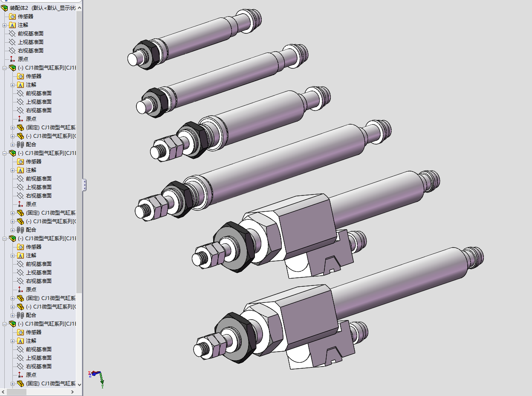The width and height of the screenshot is (532, 396).
Task: Expand 注解 inside the first sub-assembly
Action: coord(12,85)
